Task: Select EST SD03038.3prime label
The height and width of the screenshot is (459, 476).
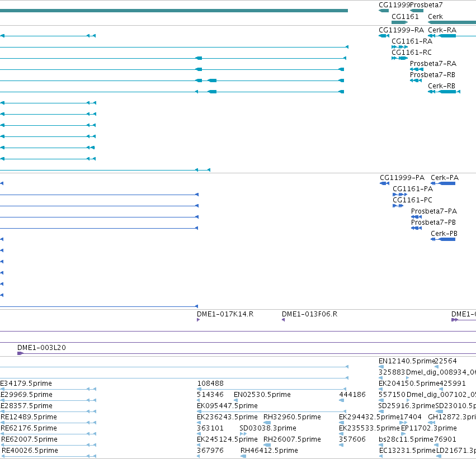Action: 268,428
